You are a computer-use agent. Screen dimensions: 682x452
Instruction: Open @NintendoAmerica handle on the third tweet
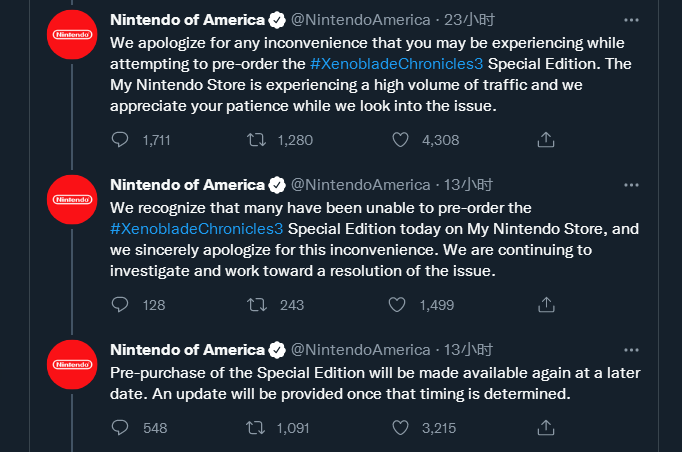click(x=361, y=350)
